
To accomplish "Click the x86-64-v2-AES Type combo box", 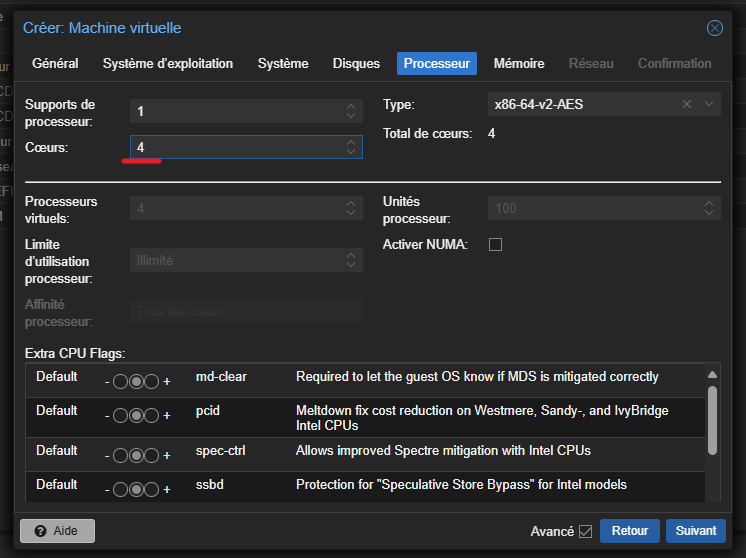I will (x=604, y=104).
